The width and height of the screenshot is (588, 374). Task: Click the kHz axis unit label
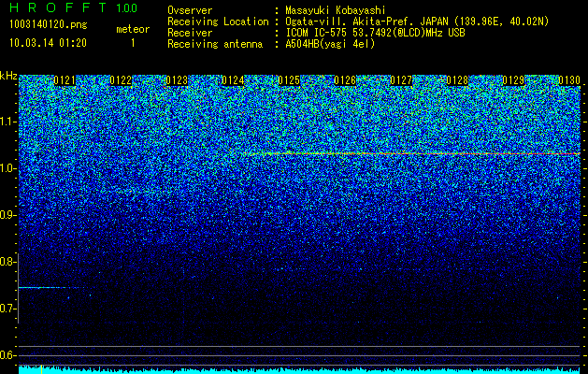click(x=8, y=76)
